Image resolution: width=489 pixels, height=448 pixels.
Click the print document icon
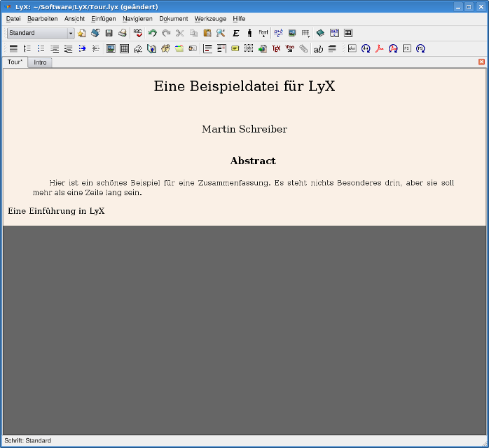(123, 33)
